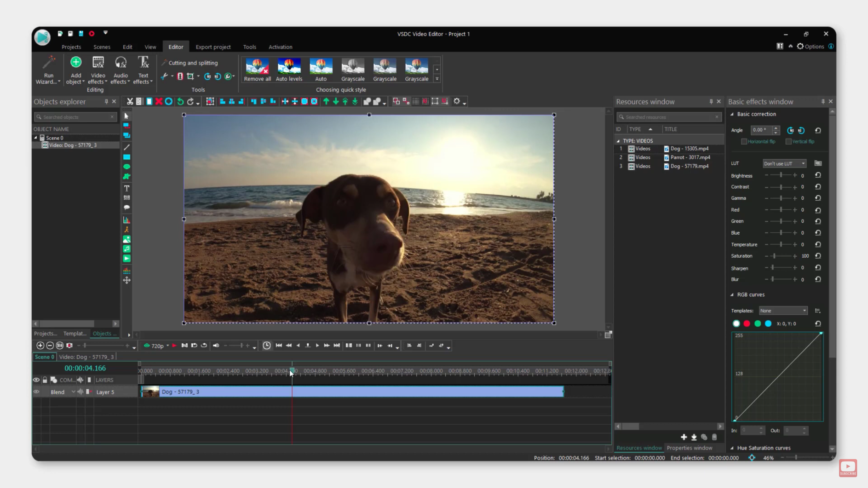The height and width of the screenshot is (488, 868).
Task: Click the Cut scissors icon in toolbar
Action: [x=130, y=101]
